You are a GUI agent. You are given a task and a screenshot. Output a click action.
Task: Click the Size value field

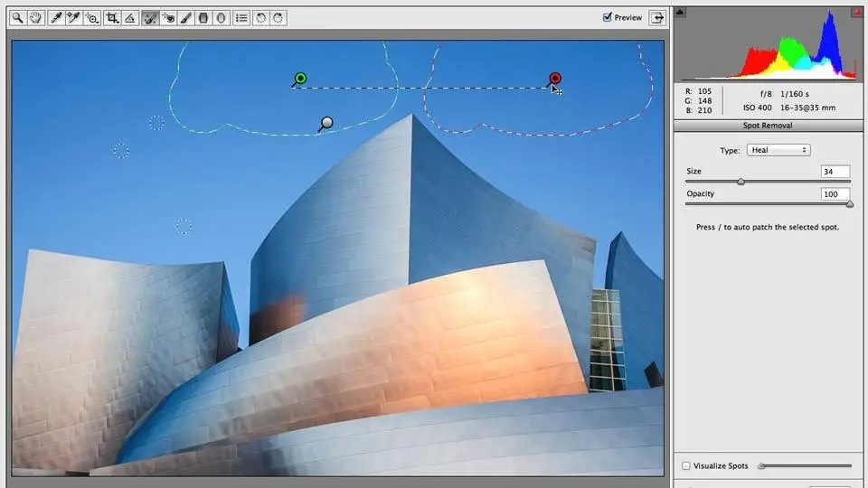(835, 172)
